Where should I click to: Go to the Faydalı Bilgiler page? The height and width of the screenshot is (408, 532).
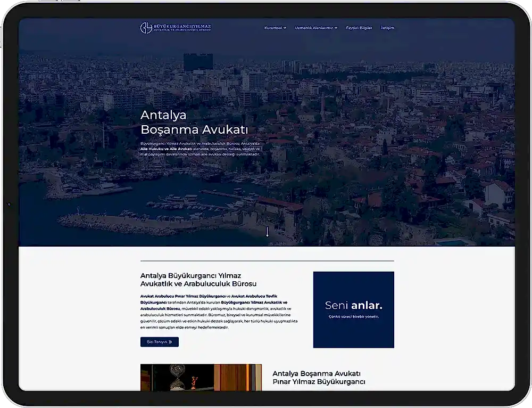[x=359, y=28]
